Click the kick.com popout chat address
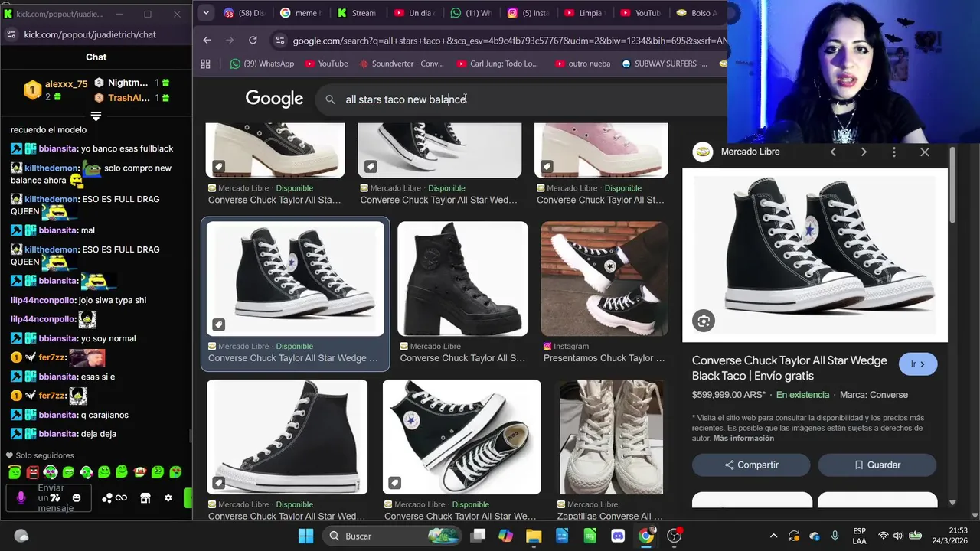 point(90,34)
